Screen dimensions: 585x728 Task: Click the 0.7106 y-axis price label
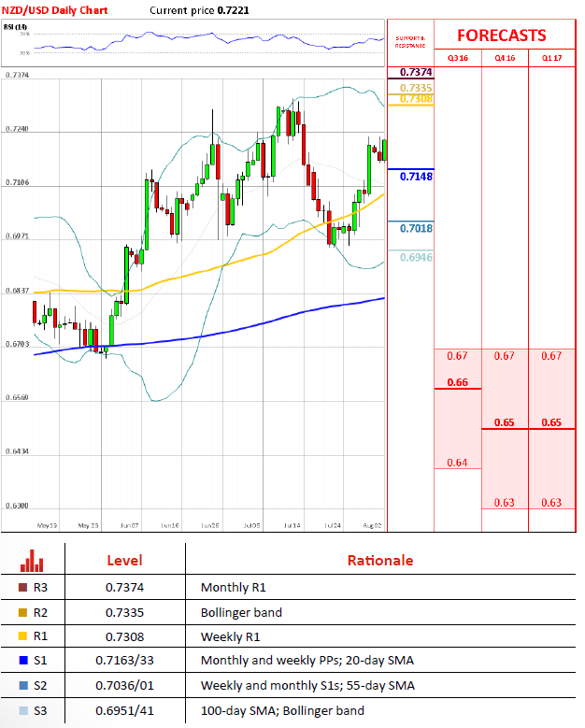click(17, 182)
